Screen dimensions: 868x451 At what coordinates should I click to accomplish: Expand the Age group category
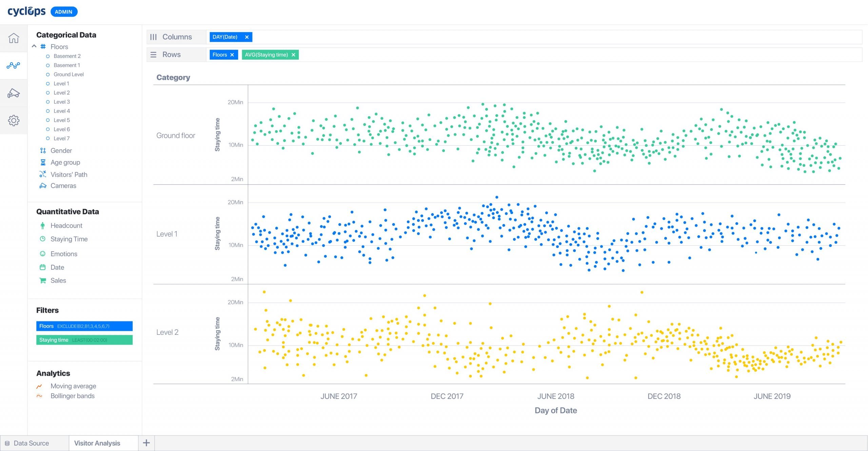pyautogui.click(x=65, y=162)
